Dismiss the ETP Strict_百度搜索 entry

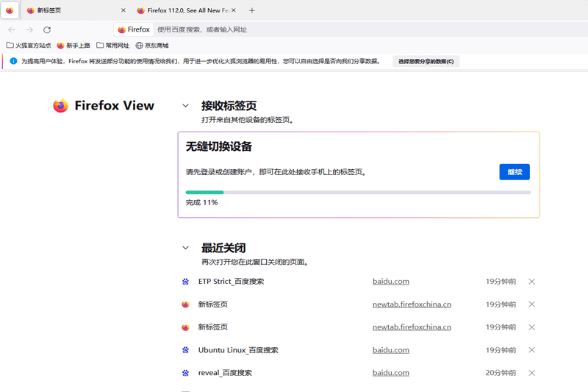pyautogui.click(x=531, y=282)
